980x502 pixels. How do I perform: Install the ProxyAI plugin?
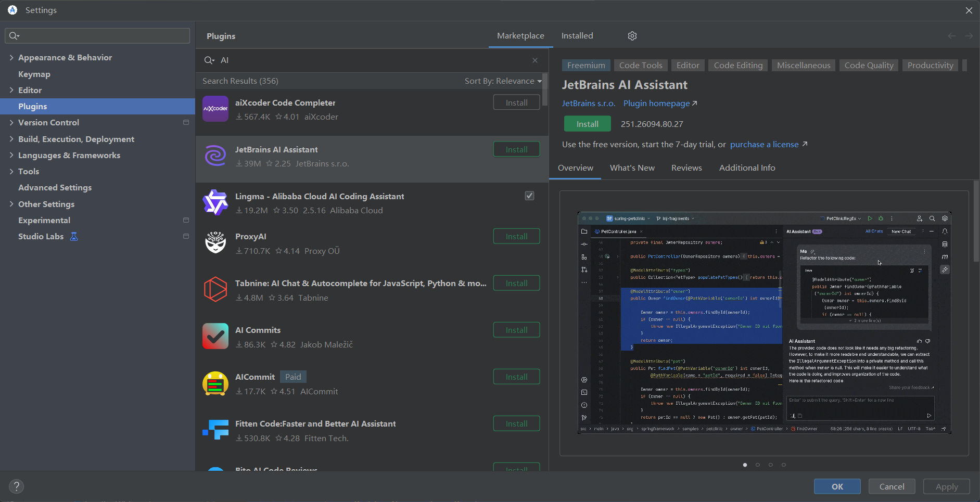516,236
